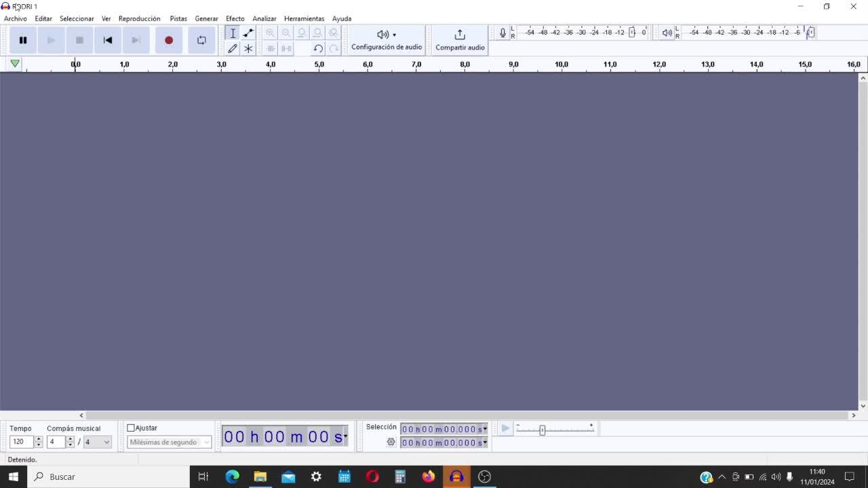The height and width of the screenshot is (488, 868).
Task: Open the Analizar menu
Action: [264, 19]
